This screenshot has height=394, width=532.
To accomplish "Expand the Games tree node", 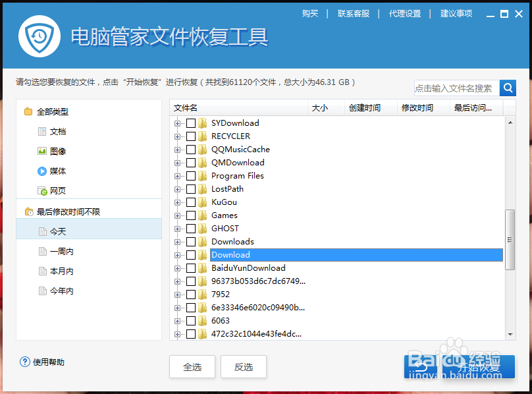I will [177, 215].
